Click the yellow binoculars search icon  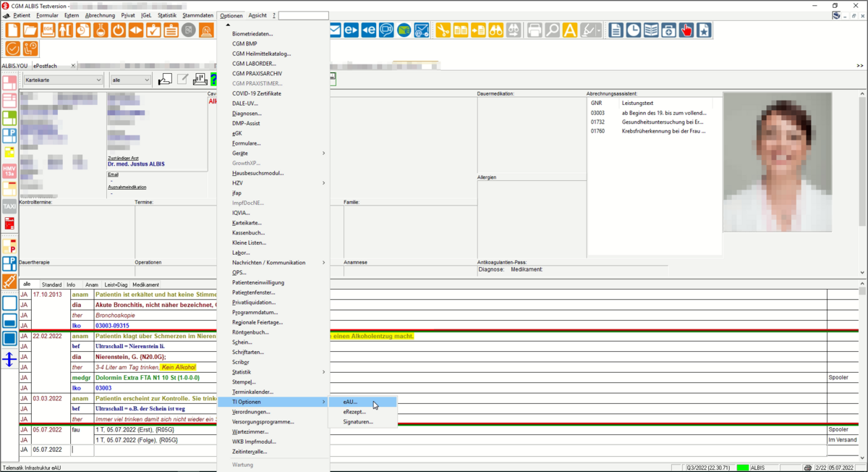click(x=495, y=30)
